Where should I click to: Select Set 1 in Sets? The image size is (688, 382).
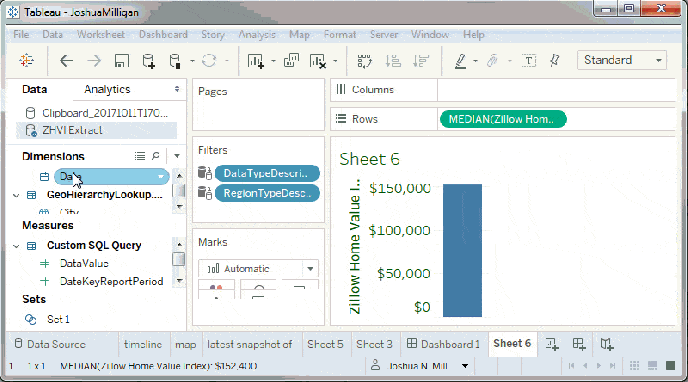(58, 319)
